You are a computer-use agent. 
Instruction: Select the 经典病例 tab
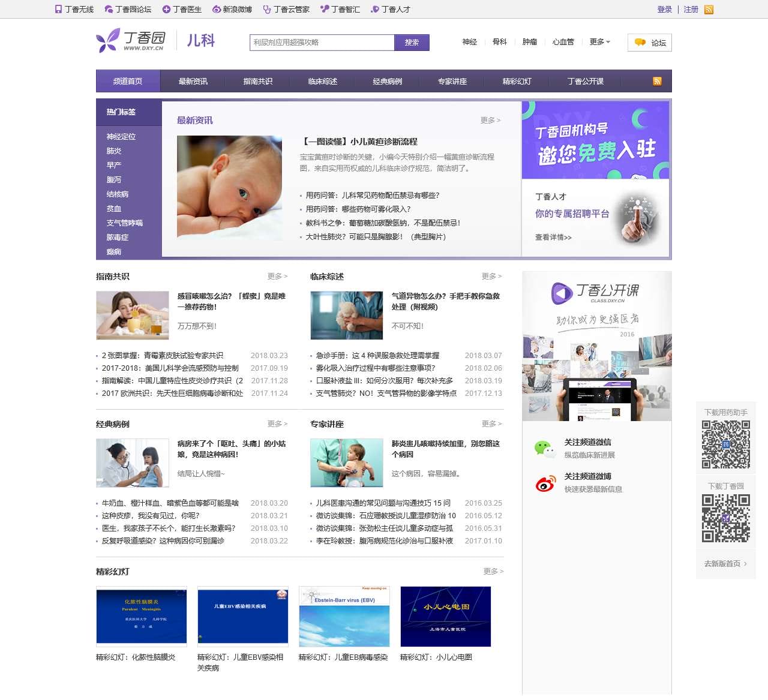click(387, 81)
